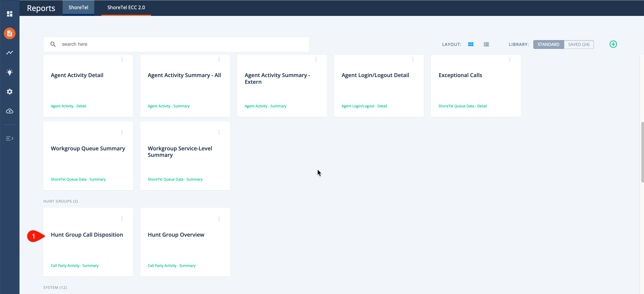Click 'Agent Login/Logout - Detail' tag

coord(364,106)
